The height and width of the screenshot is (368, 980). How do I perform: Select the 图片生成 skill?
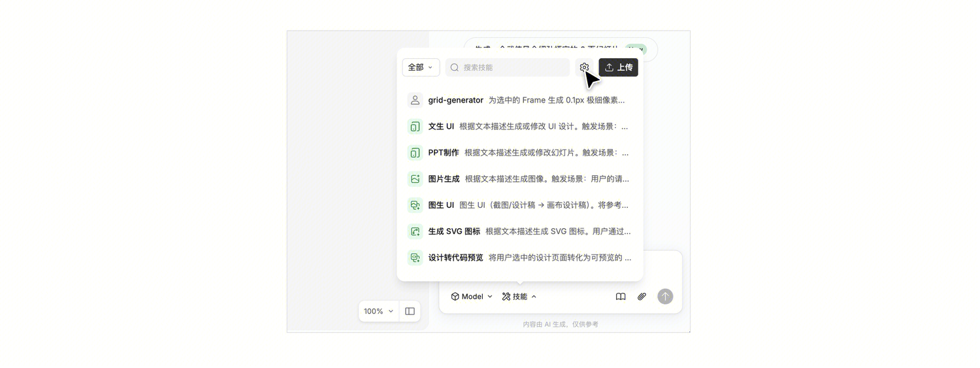click(520, 178)
